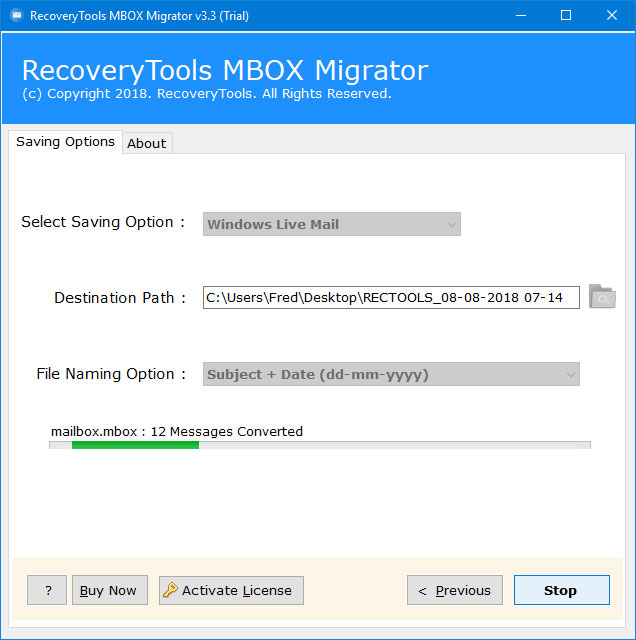The height and width of the screenshot is (640, 636).
Task: Click the browse folder icon beside Destination Path
Action: point(602,297)
